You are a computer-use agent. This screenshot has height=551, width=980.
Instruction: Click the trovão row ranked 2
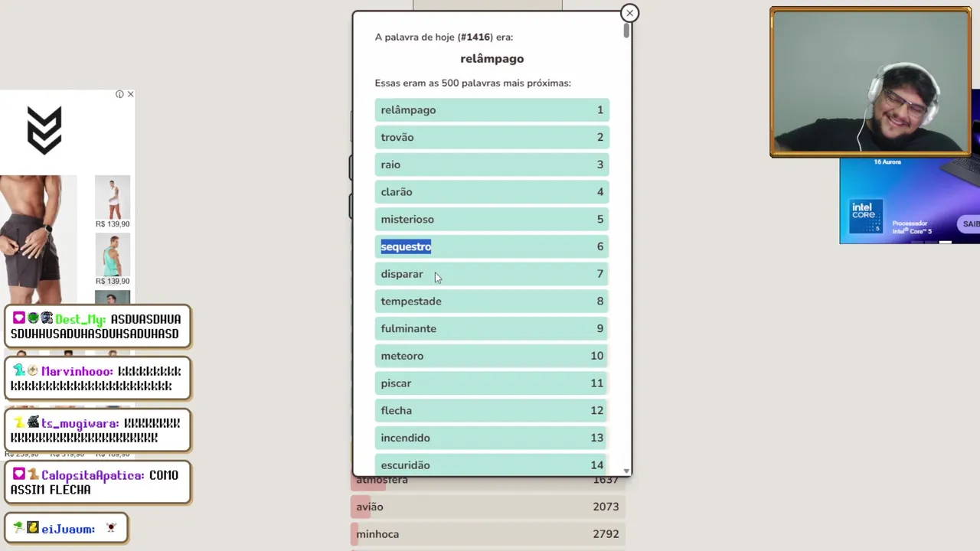[x=492, y=138]
